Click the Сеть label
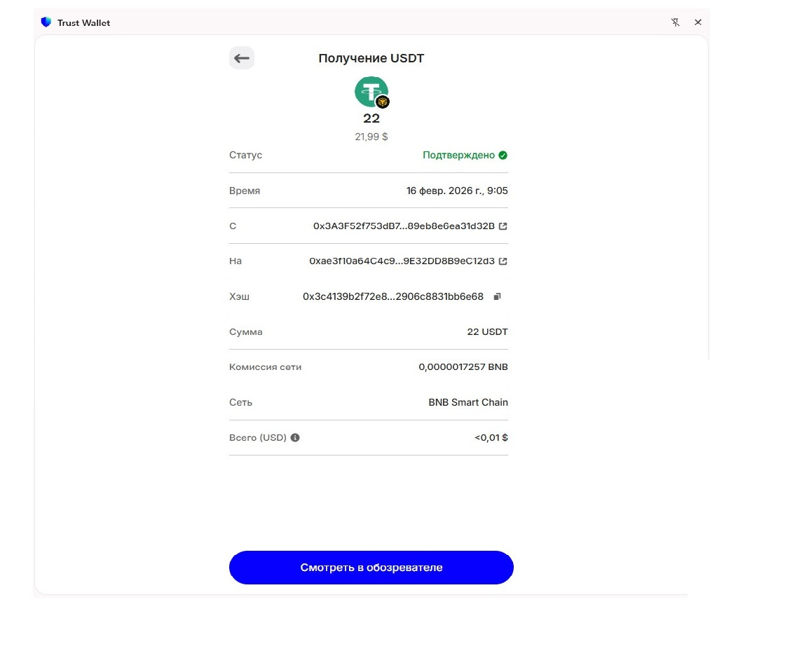The height and width of the screenshot is (672, 799). [240, 402]
